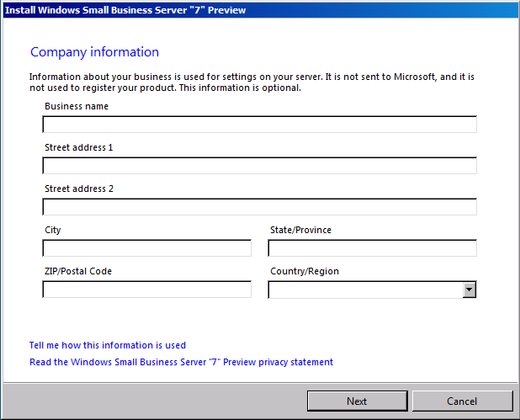Image resolution: width=520 pixels, height=420 pixels.
Task: Click the 'Country/Region' label text
Action: 305,271
